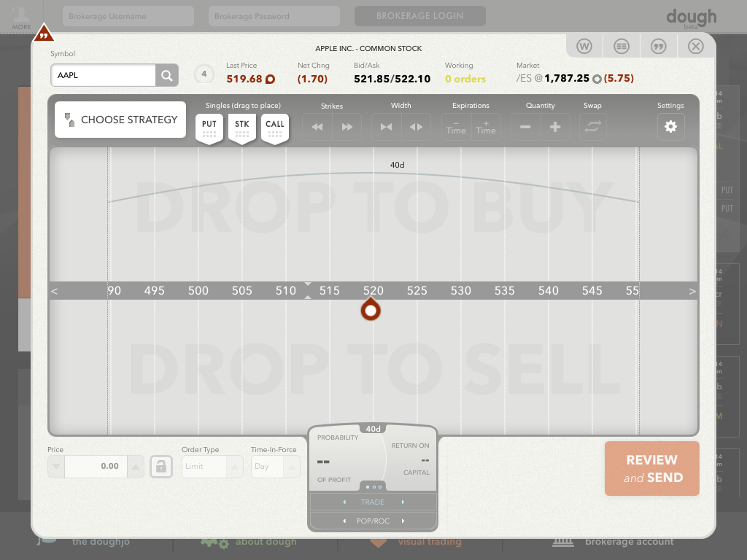The image size is (747, 560).
Task: Click the BROKERAGE LOGIN button
Action: 419,16
